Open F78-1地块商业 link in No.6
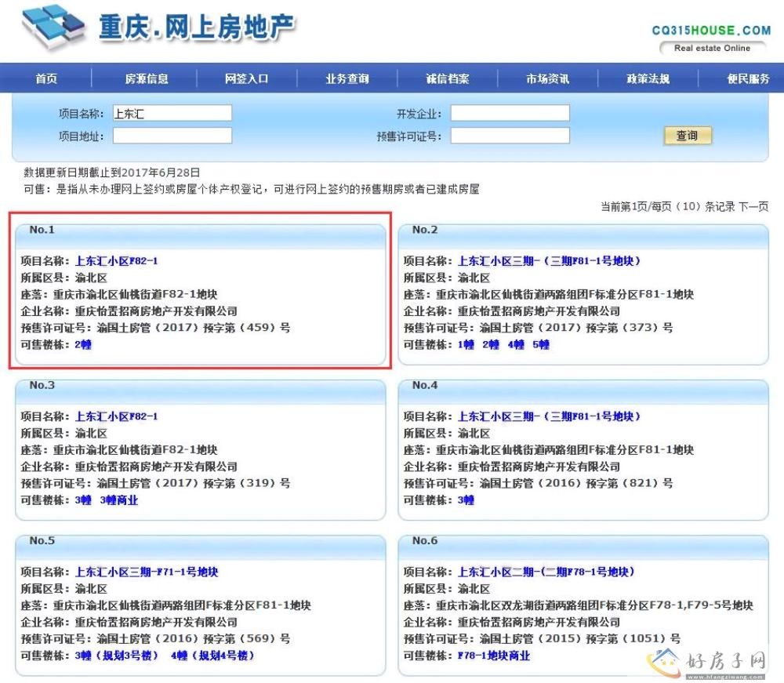 click(x=494, y=656)
